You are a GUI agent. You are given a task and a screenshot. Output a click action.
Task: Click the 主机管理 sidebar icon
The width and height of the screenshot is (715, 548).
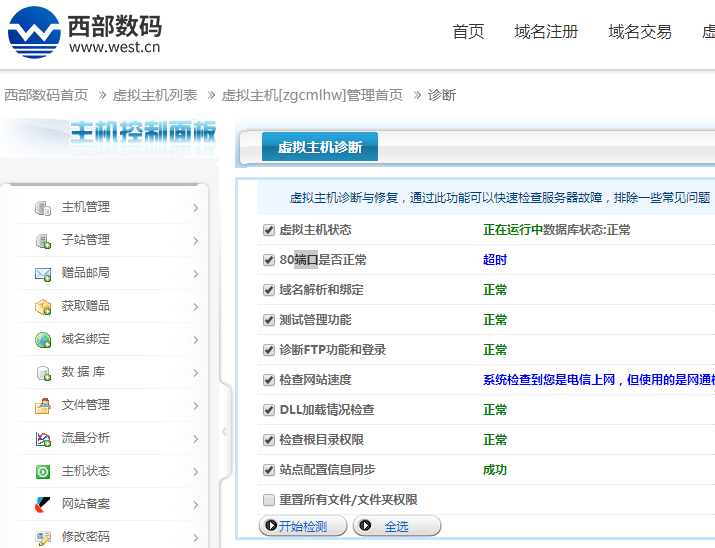(x=43, y=208)
